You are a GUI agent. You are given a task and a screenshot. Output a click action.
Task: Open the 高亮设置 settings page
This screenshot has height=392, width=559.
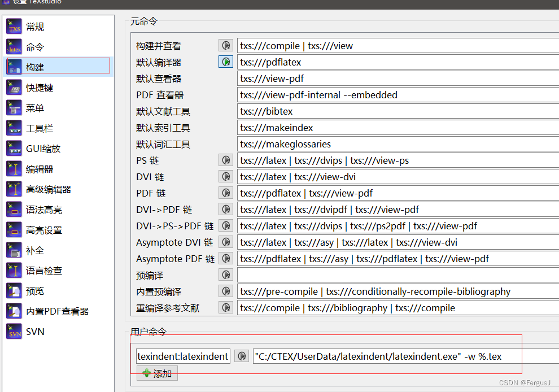coord(59,230)
